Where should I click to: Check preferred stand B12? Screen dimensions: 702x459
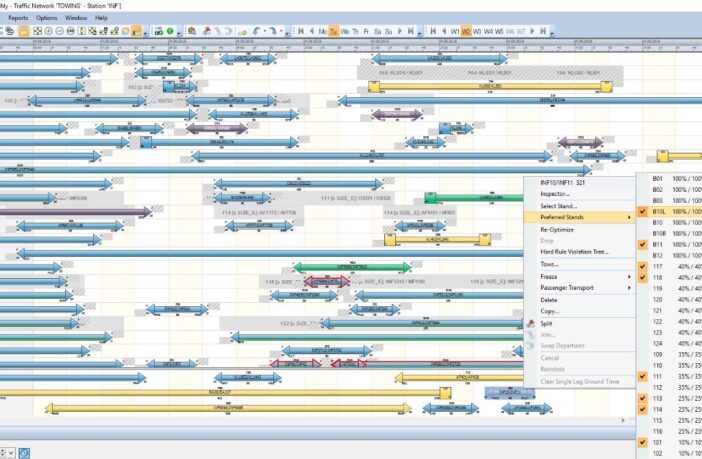coord(644,255)
